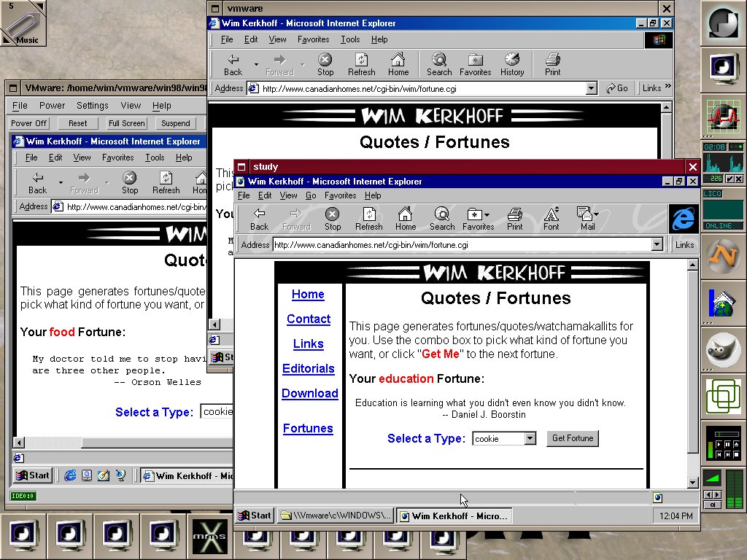Open the Go menu in Internet Explorer

(311, 195)
